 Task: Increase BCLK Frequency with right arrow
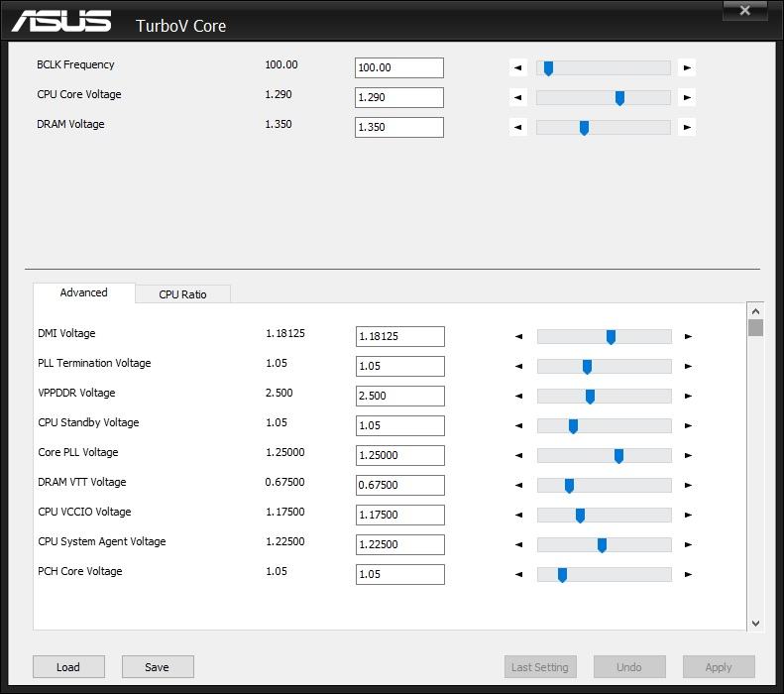[687, 67]
